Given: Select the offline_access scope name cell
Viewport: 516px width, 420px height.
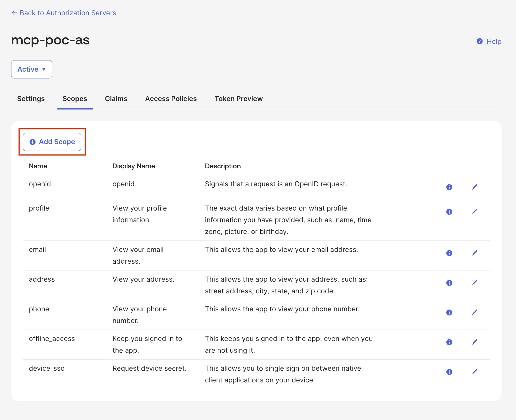Looking at the screenshot, I should (52, 339).
